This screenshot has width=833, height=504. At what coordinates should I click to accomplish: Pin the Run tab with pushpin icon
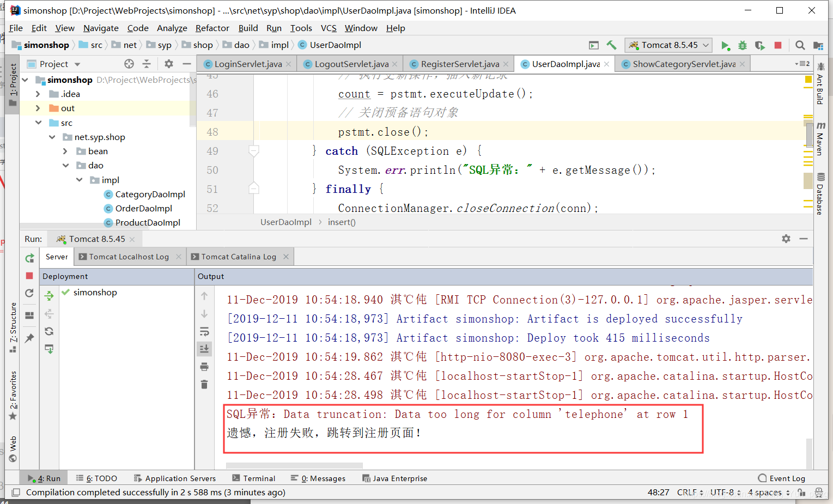29,338
